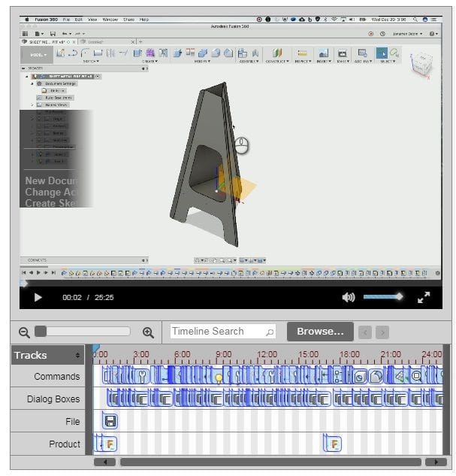456x476 pixels.
Task: Click the Timeline Search field
Action: point(223,332)
